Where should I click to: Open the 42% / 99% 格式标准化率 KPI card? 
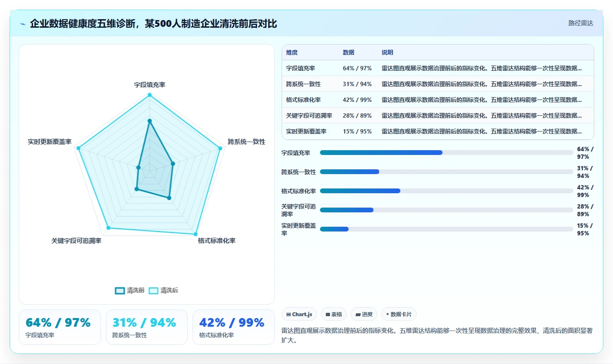coord(234,327)
